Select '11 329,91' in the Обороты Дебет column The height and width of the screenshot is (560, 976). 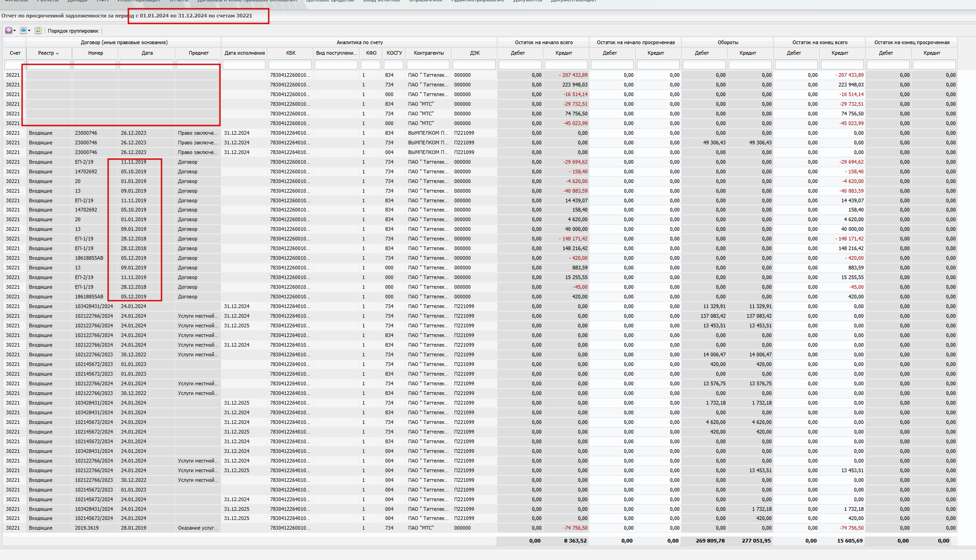714,306
